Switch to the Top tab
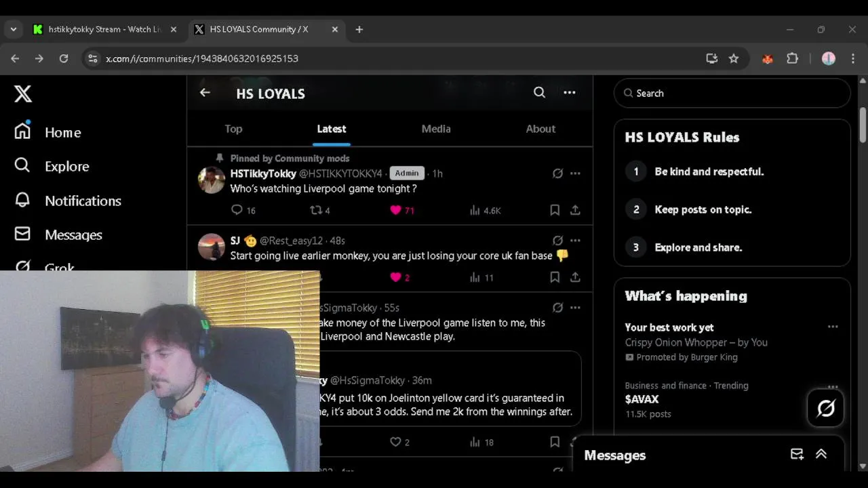This screenshot has width=868, height=488. [233, 129]
